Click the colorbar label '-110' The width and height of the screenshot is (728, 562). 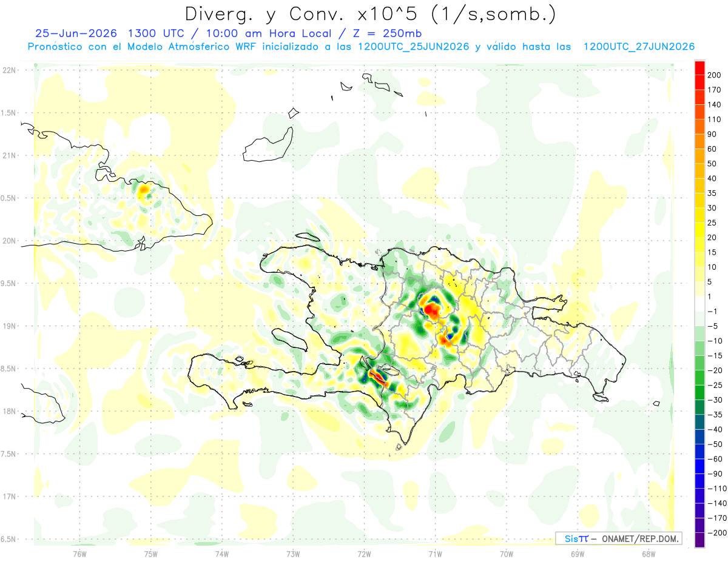716,488
